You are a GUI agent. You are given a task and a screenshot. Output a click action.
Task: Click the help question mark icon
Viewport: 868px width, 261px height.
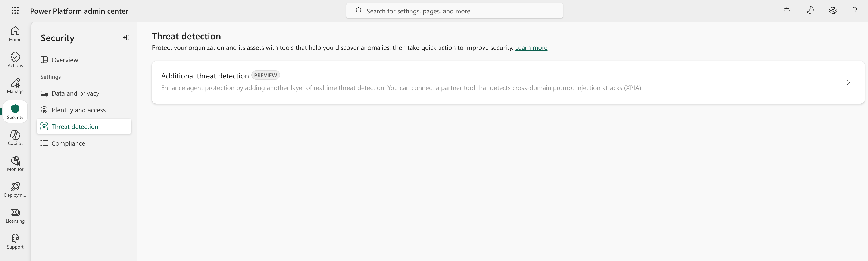pos(855,11)
